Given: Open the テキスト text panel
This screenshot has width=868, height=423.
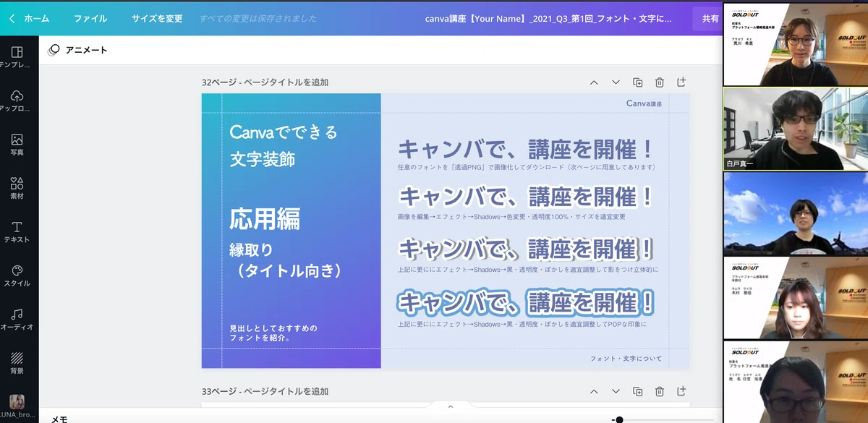Looking at the screenshot, I should [17, 232].
